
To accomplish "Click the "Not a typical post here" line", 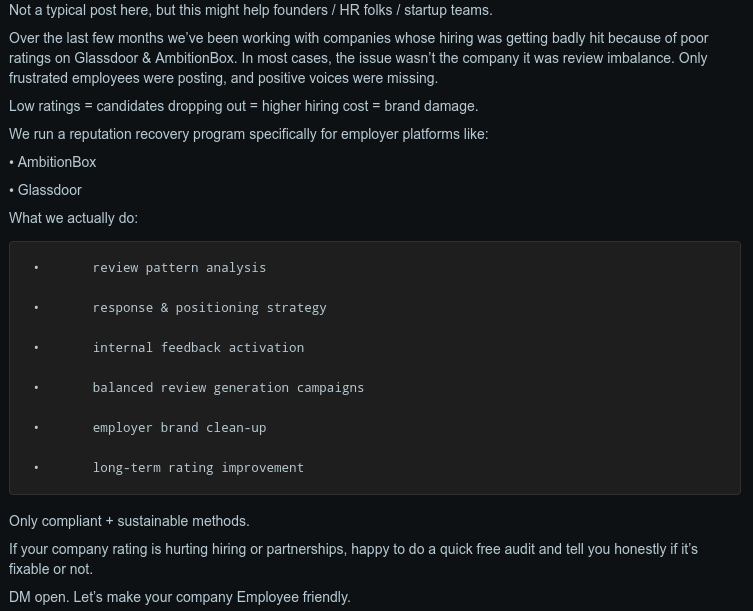I will pos(250,10).
